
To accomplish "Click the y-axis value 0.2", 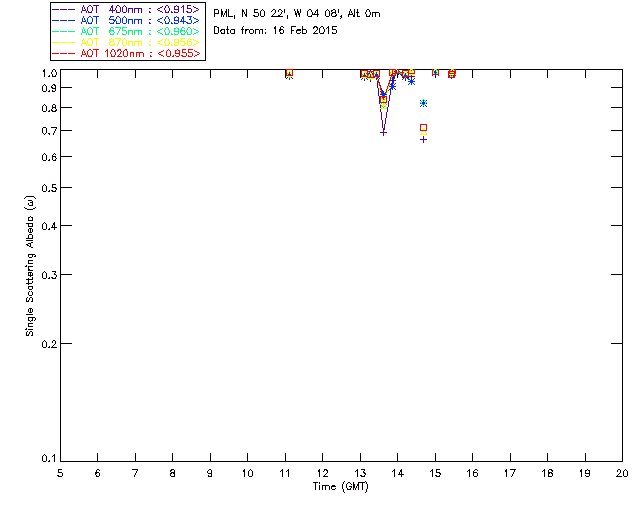I will click(x=49, y=344).
